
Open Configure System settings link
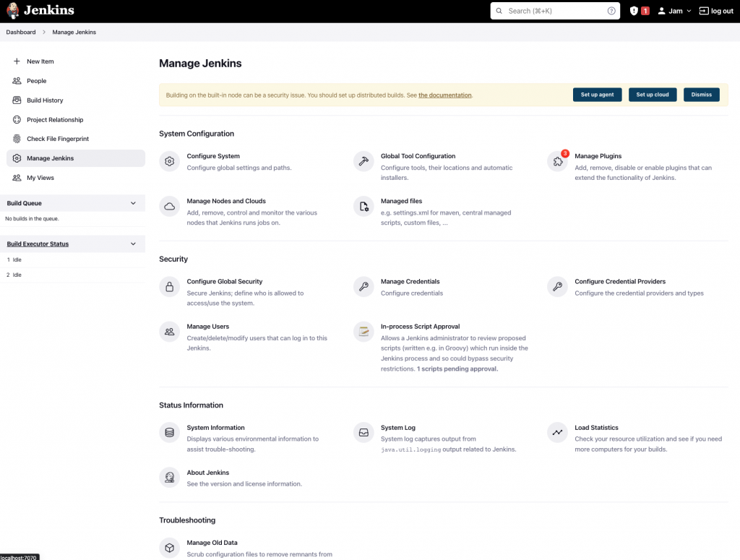(x=213, y=156)
